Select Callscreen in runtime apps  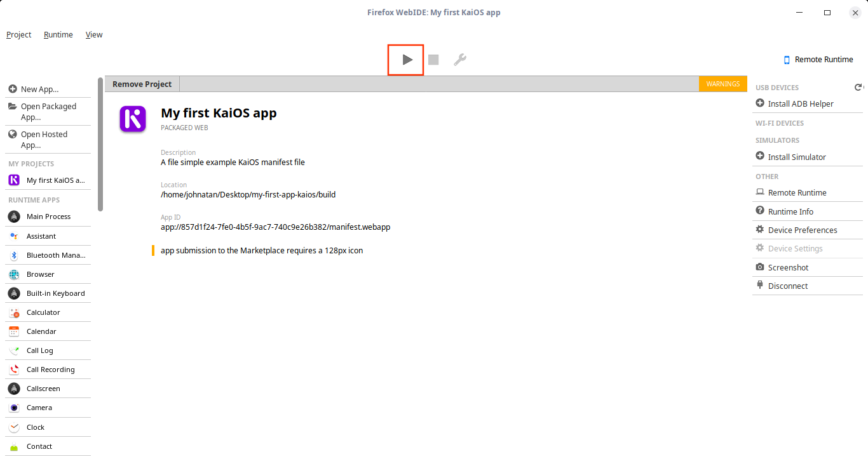coord(48,389)
